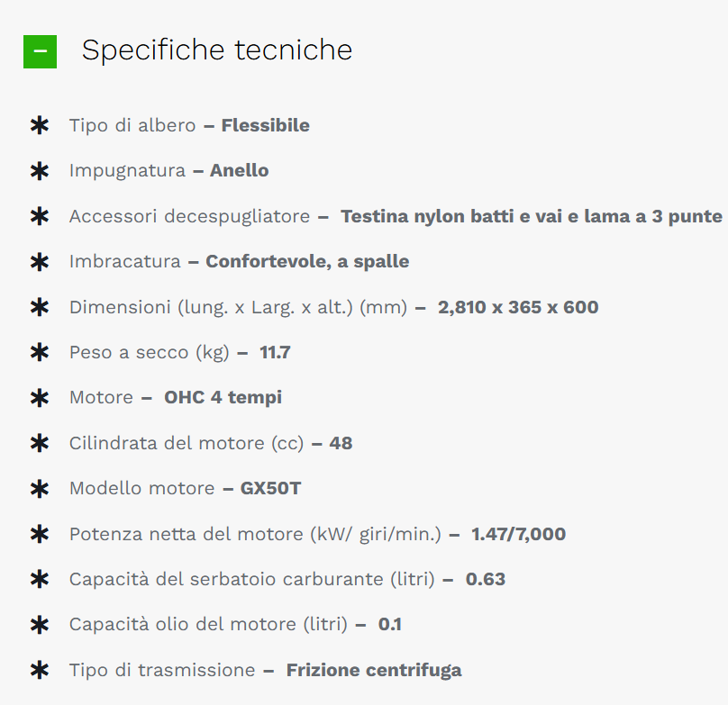Collapse the Specifiche tecniche section with minus button
Viewport: 728px width, 705px height.
pos(40,51)
